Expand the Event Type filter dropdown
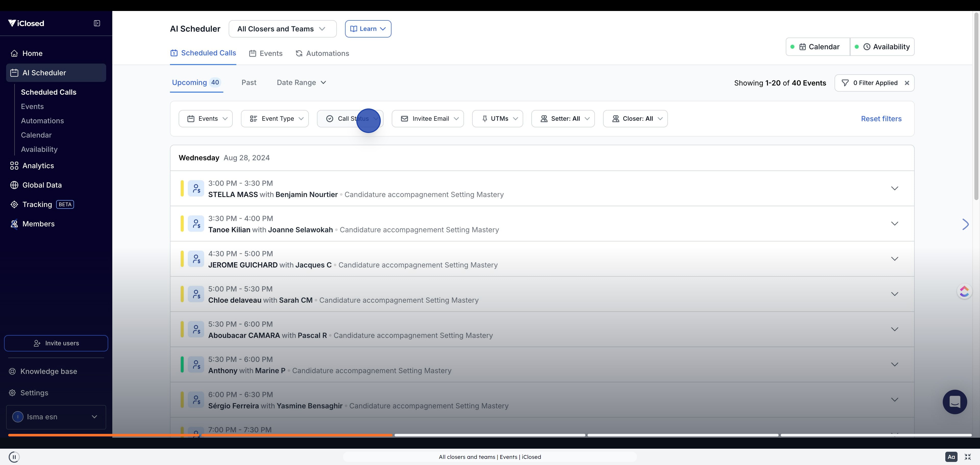Image resolution: width=980 pixels, height=465 pixels. [275, 119]
